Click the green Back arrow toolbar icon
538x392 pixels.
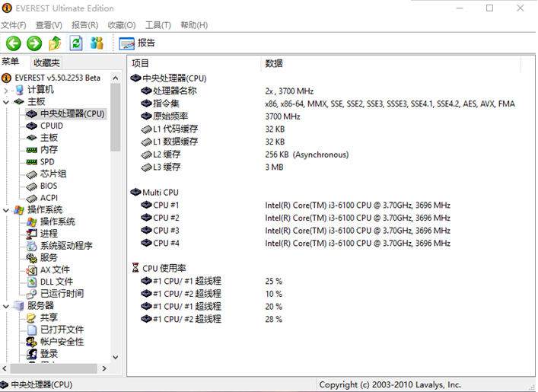click(x=13, y=43)
